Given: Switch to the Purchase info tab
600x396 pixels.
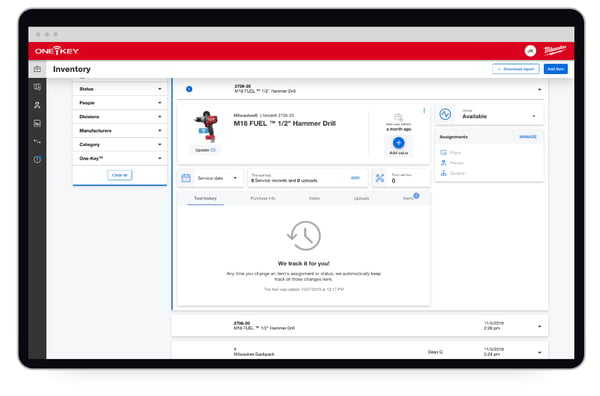Looking at the screenshot, I should pyautogui.click(x=263, y=198).
